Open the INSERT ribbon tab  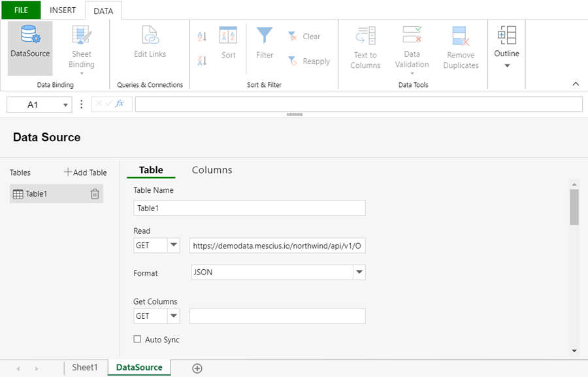coord(63,10)
